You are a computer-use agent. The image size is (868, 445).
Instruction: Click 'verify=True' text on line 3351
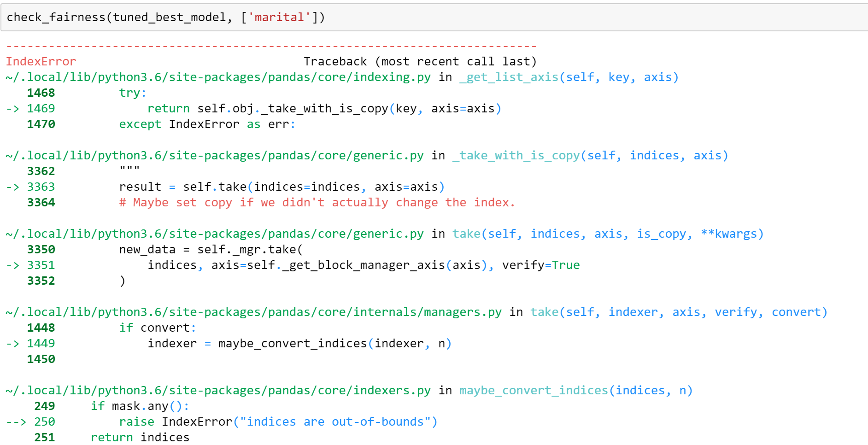[x=541, y=265]
